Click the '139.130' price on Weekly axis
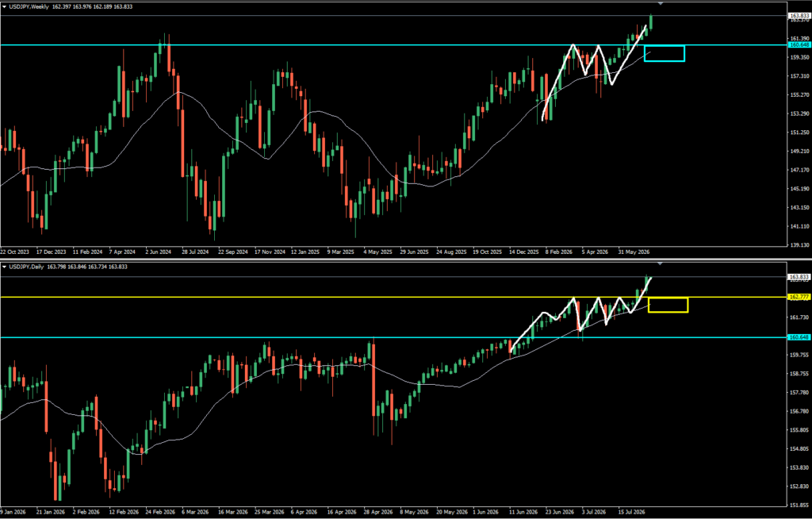The width and height of the screenshot is (812, 519). point(800,245)
